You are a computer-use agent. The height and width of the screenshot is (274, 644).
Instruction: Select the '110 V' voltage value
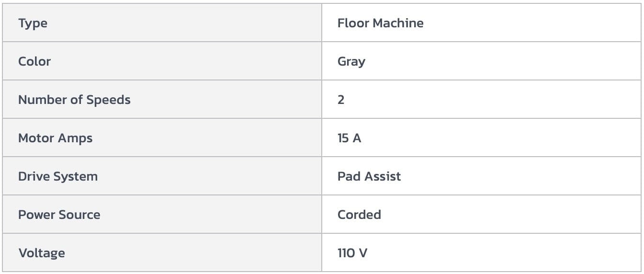[352, 253]
